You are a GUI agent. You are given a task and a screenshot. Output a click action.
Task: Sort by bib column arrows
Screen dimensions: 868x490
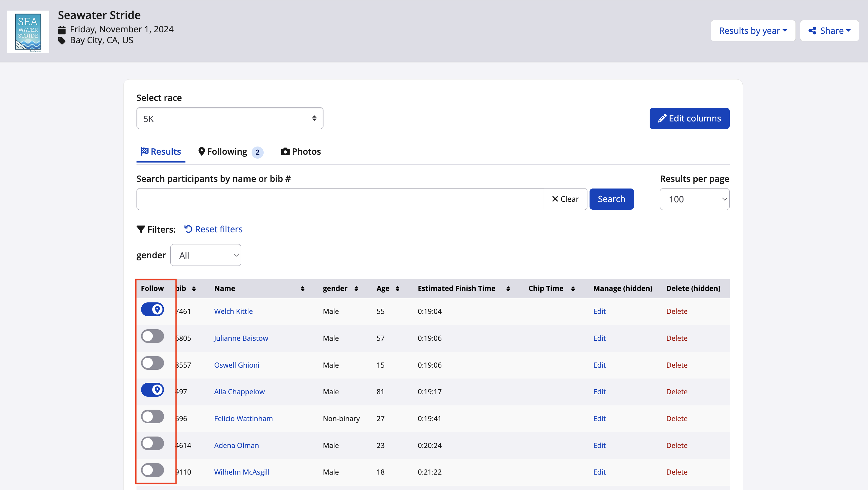(194, 289)
